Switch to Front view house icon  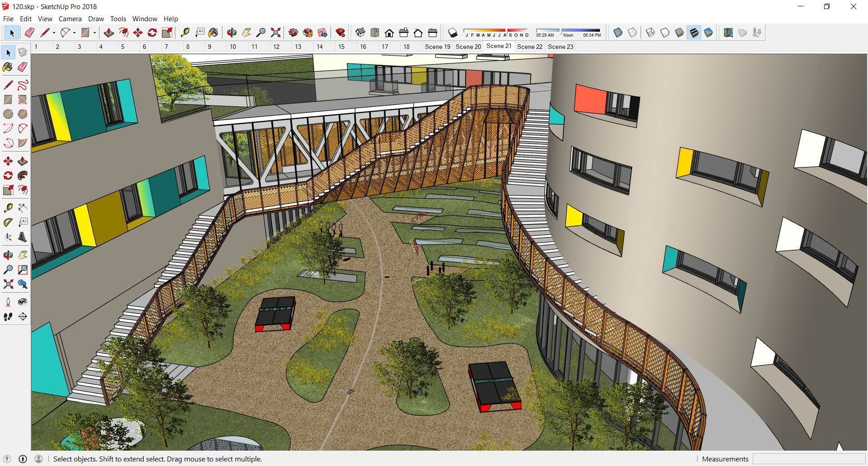(x=389, y=33)
